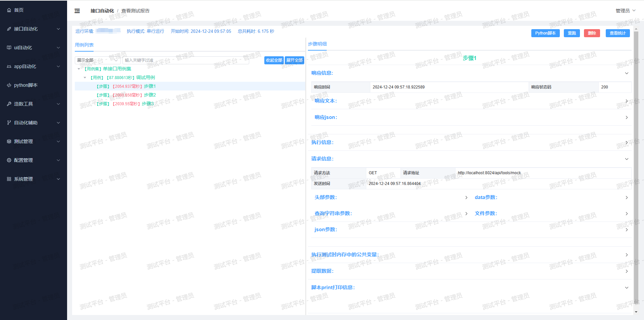Expand the 查询字符串参数 section

pyautogui.click(x=466, y=213)
